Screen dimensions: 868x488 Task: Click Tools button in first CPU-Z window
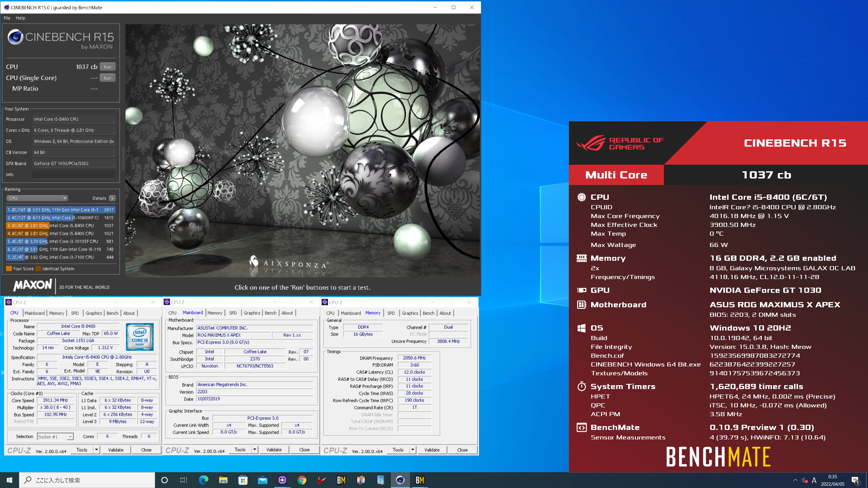[82, 450]
